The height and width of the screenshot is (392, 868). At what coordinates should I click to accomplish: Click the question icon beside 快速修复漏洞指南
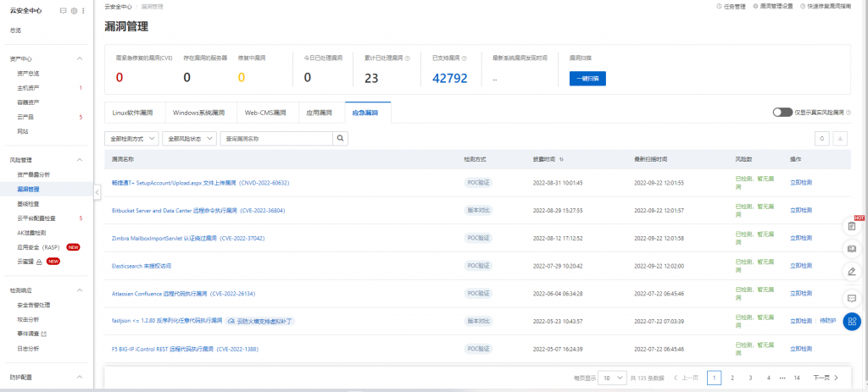[x=803, y=7]
